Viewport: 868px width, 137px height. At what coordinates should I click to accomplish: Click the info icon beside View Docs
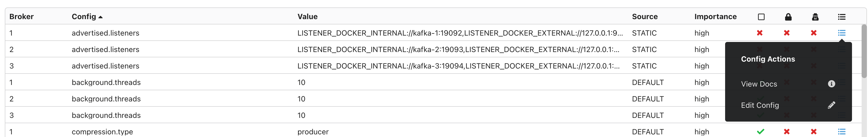click(x=831, y=84)
